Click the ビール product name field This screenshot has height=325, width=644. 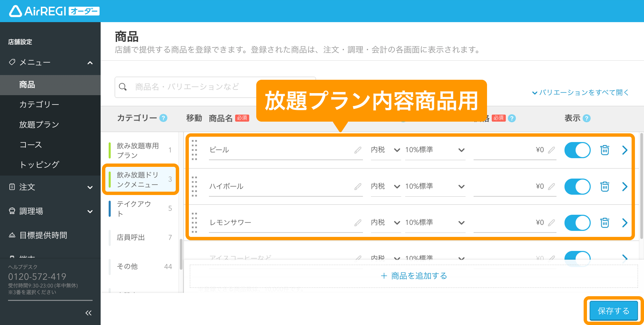click(x=286, y=150)
